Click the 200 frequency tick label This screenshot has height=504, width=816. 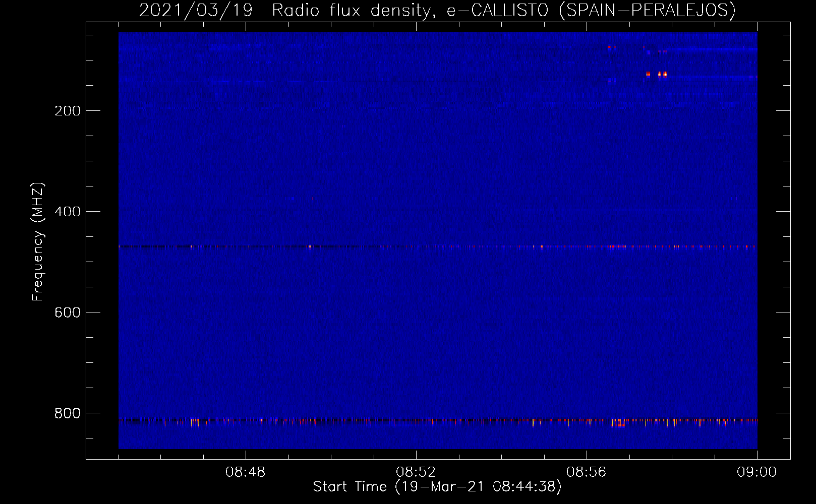(x=68, y=111)
